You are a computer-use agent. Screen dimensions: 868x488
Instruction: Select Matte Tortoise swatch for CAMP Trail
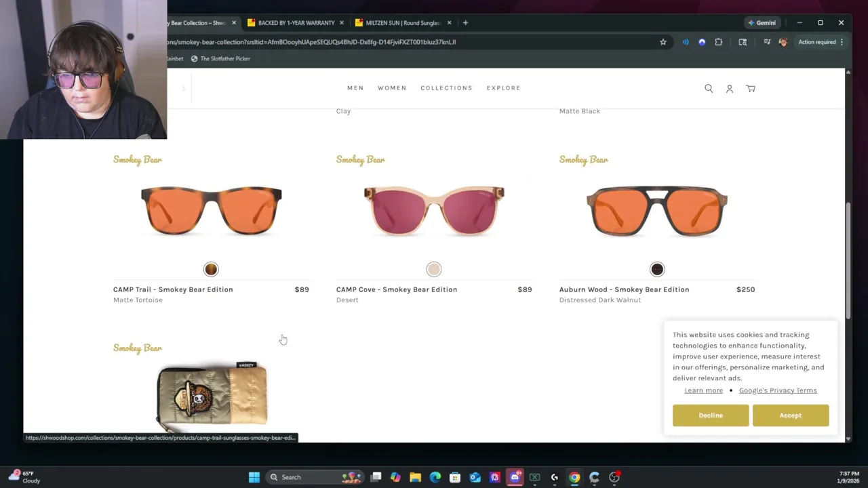point(211,269)
